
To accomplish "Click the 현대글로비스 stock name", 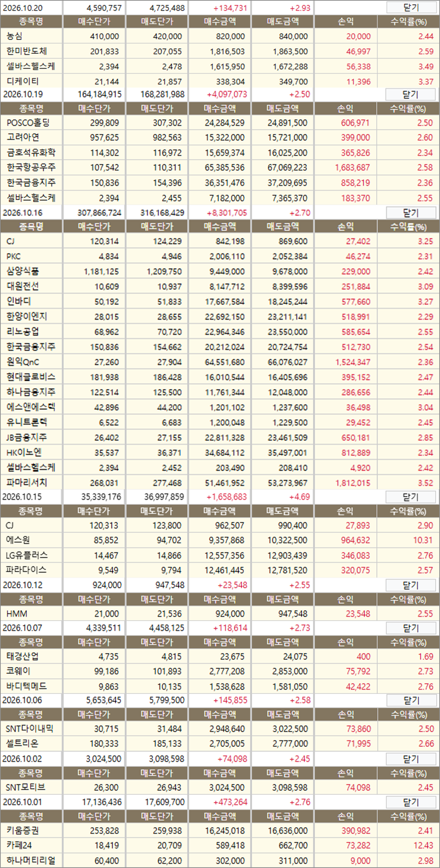I will point(31,377).
